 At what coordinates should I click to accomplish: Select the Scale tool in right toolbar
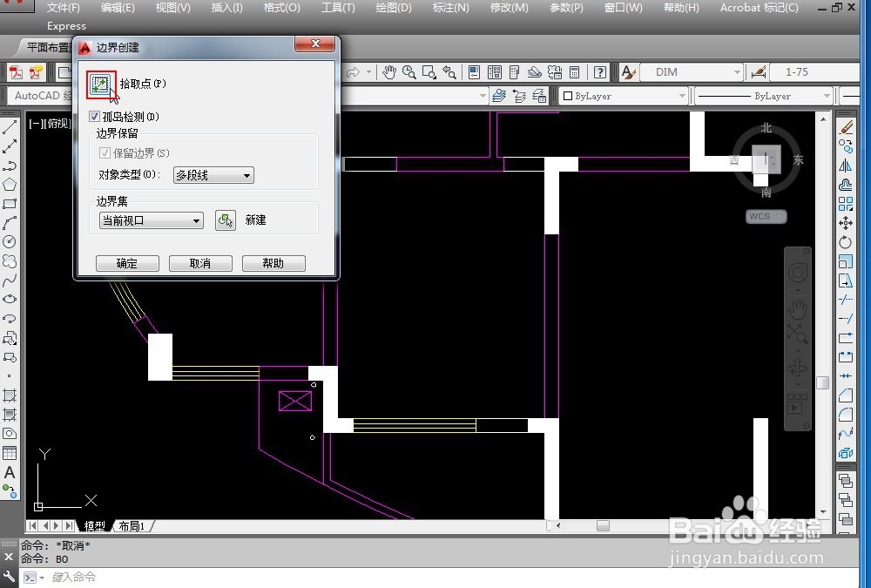point(846,261)
